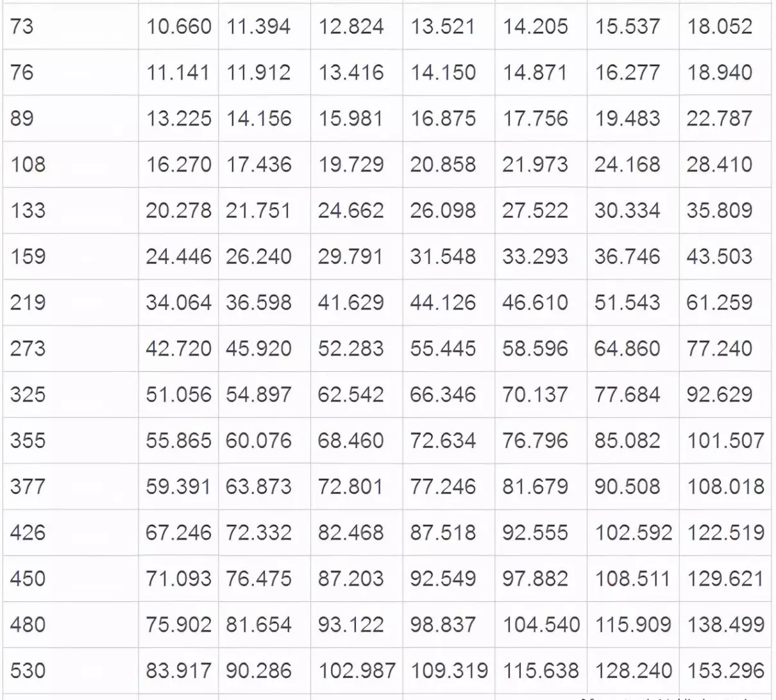This screenshot has width=776, height=700.
Task: Click the cell reading 101.507
Action: [x=725, y=441]
